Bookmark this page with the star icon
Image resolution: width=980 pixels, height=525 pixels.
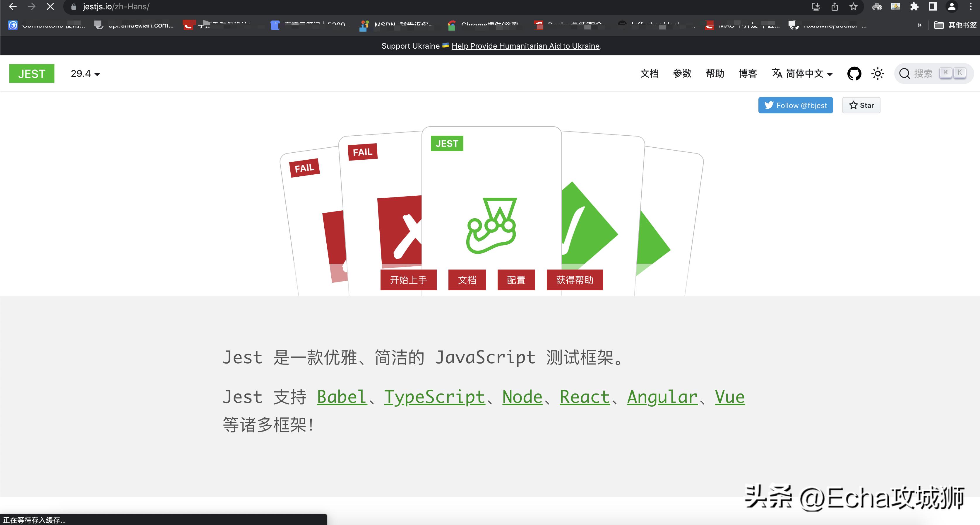pyautogui.click(x=853, y=6)
